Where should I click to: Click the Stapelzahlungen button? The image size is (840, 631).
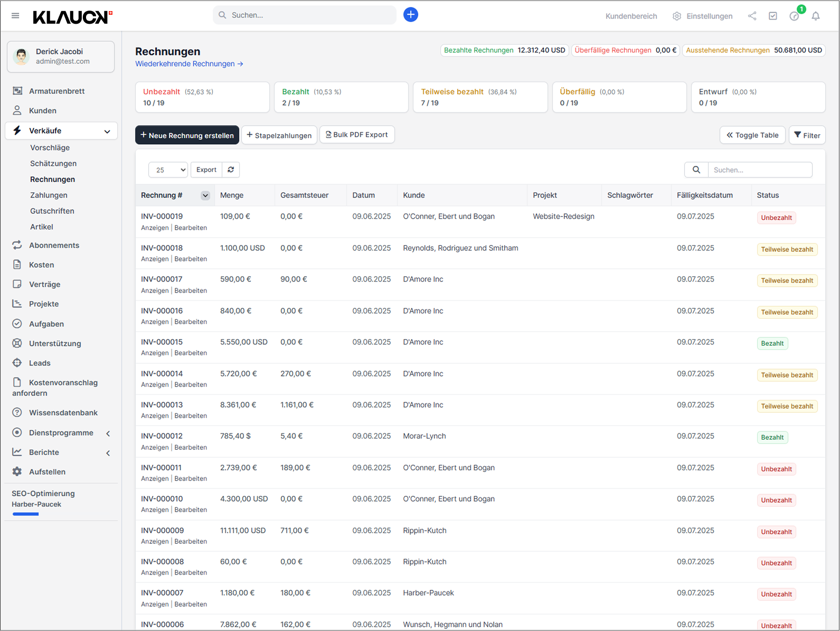point(279,135)
